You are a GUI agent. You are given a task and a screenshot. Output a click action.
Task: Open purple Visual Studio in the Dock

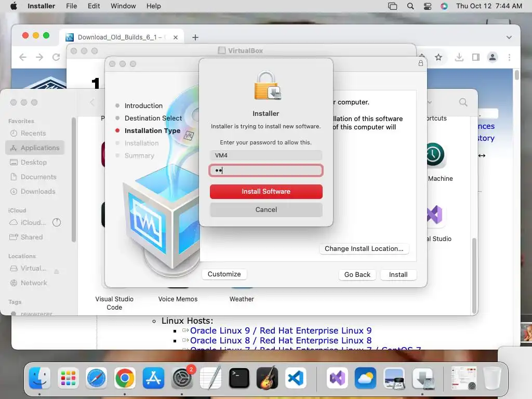tap(337, 378)
